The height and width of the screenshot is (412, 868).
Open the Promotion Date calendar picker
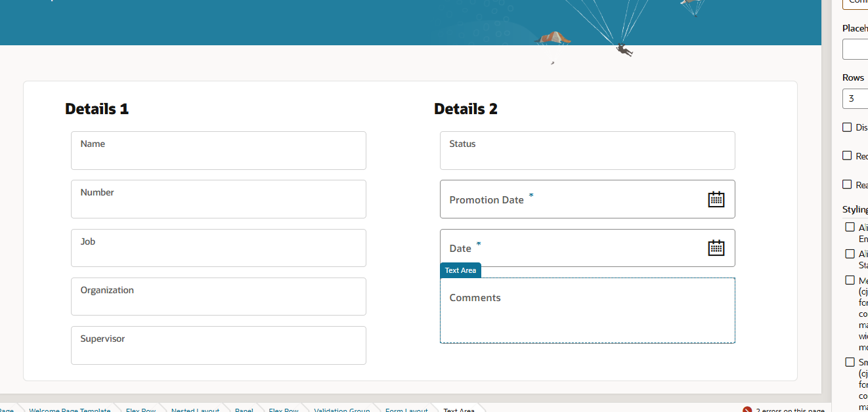point(716,199)
